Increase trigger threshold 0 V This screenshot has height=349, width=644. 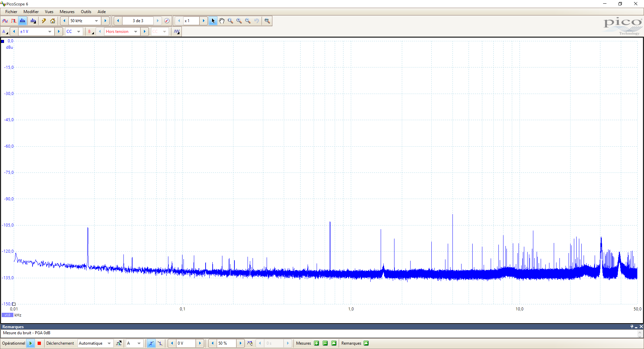(200, 343)
